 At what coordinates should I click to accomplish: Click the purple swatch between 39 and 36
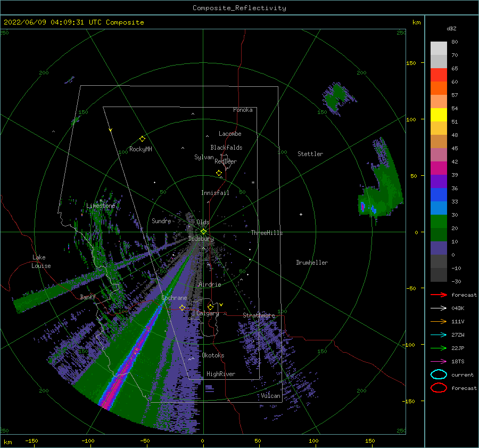(x=439, y=181)
